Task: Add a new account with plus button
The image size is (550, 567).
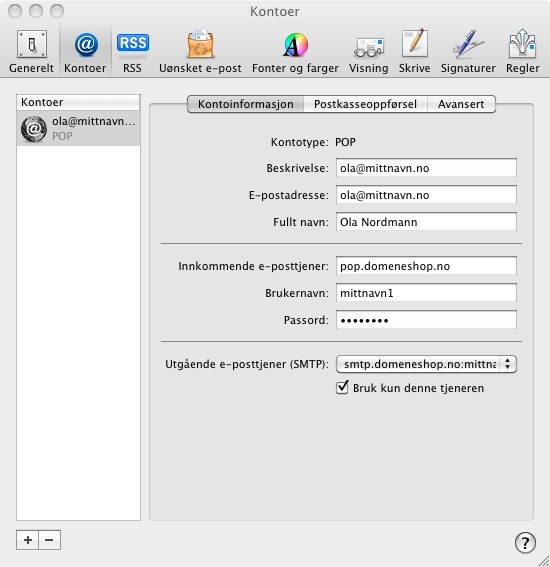Action: (27, 540)
